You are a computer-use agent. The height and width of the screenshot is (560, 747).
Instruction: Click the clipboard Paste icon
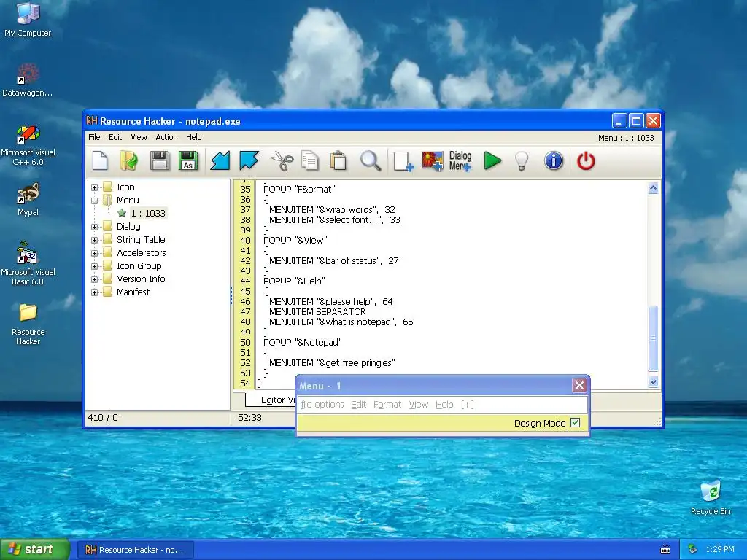[338, 161]
